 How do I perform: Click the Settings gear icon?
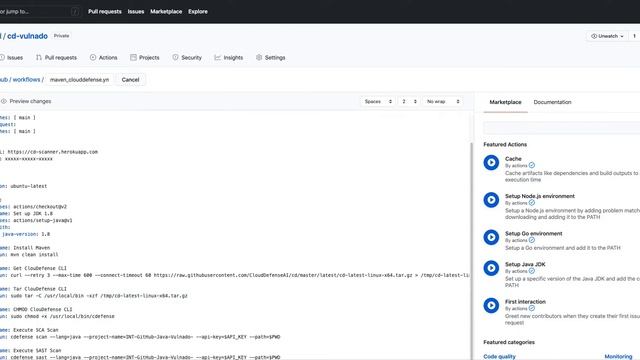(259, 58)
